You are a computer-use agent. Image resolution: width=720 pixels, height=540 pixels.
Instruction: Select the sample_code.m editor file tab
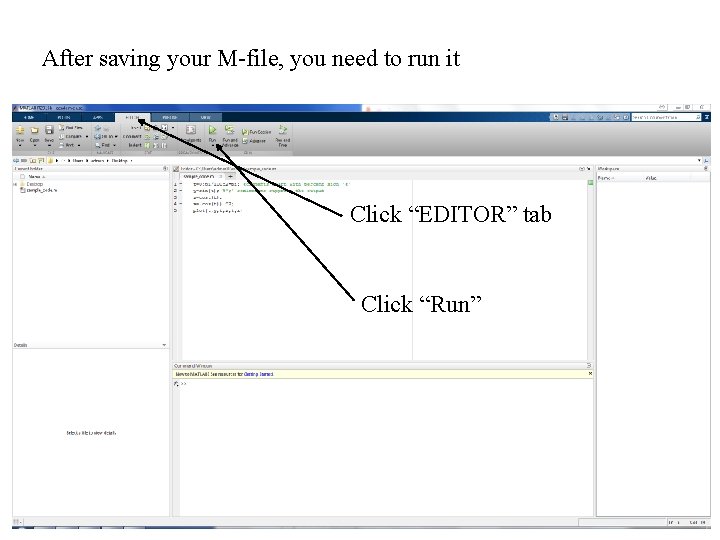[200, 176]
